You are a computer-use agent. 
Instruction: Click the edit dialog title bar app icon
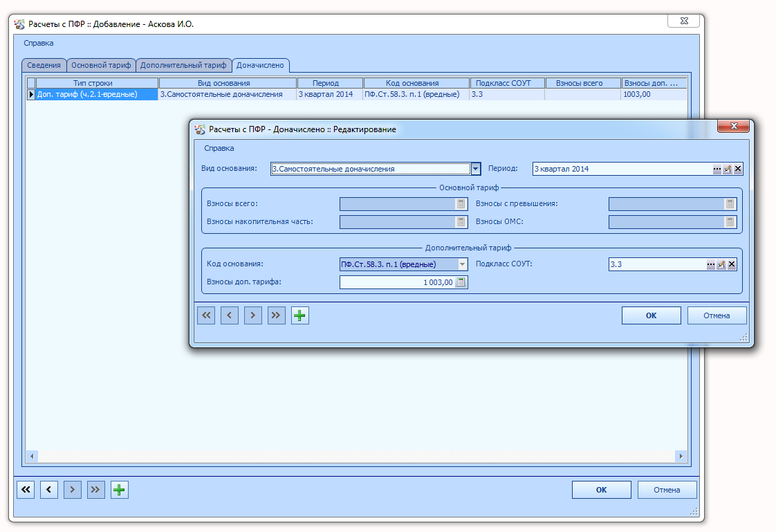click(200, 129)
